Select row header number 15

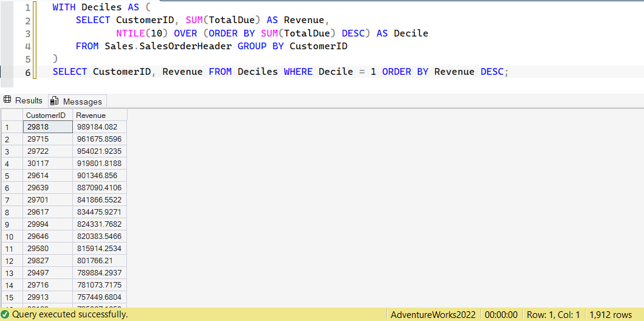tap(12, 297)
